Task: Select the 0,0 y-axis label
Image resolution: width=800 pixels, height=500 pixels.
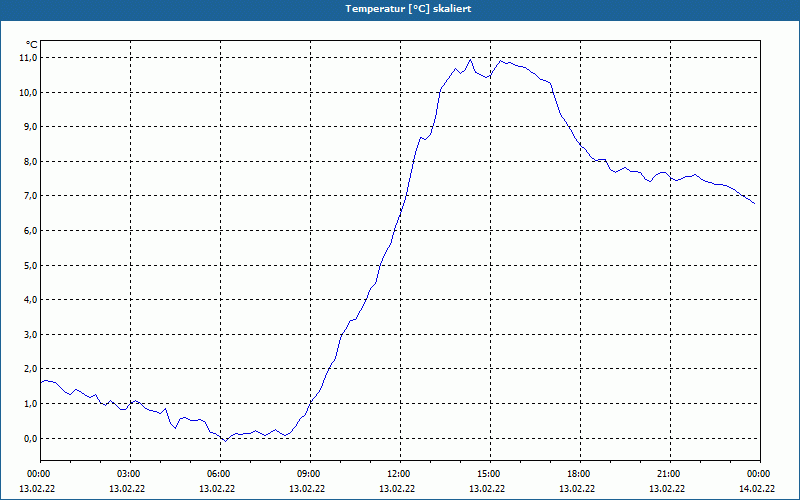Action: [x=31, y=438]
